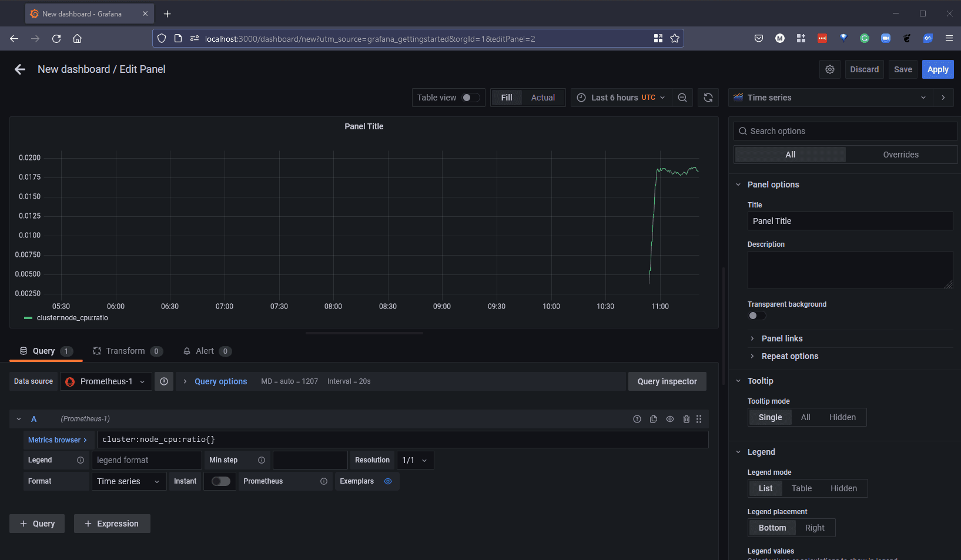Click the query A help icon
The image size is (961, 560).
point(637,419)
